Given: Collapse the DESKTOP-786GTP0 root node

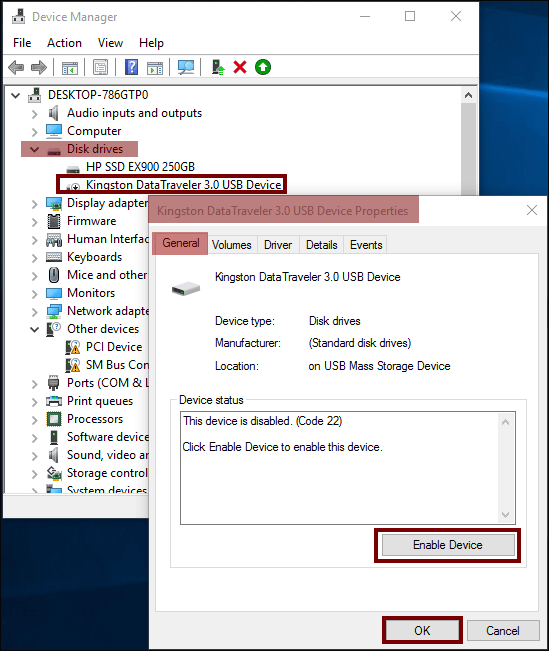Looking at the screenshot, I should (16, 95).
